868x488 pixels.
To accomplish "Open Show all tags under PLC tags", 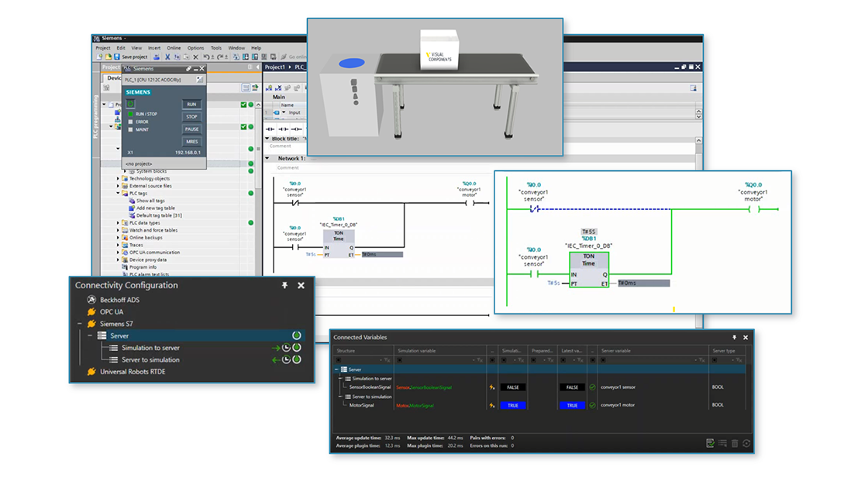I will [152, 201].
